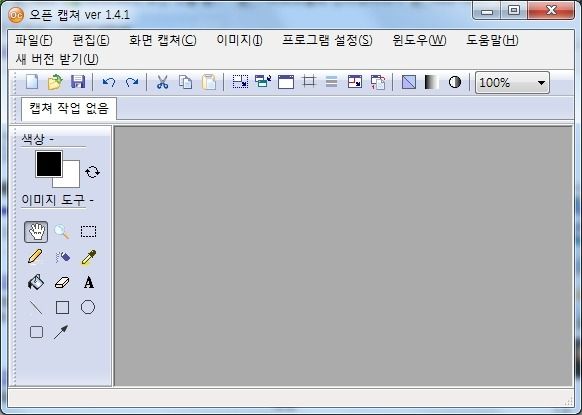Select the Magnifier zoom tool

pyautogui.click(x=62, y=232)
